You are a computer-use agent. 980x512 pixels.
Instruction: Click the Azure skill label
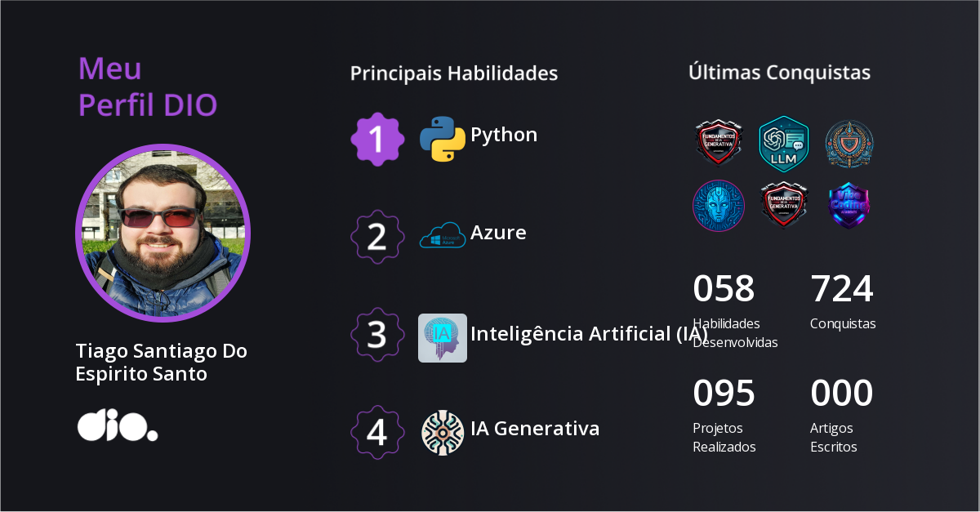pyautogui.click(x=498, y=233)
